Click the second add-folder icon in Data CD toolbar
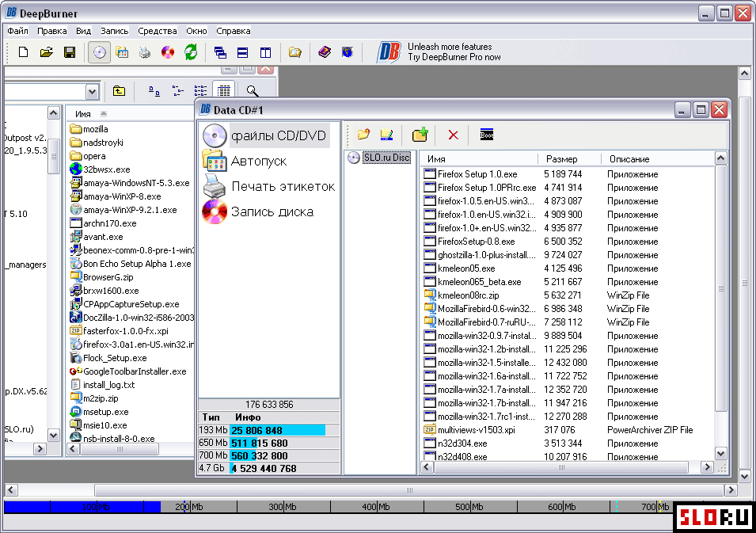Viewport: 756px width, 533px height. click(386, 135)
